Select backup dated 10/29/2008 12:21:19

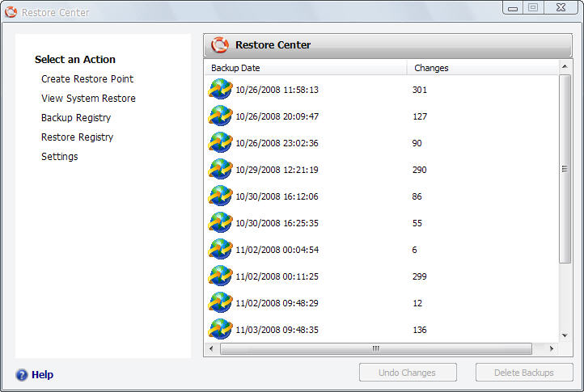pyautogui.click(x=277, y=170)
